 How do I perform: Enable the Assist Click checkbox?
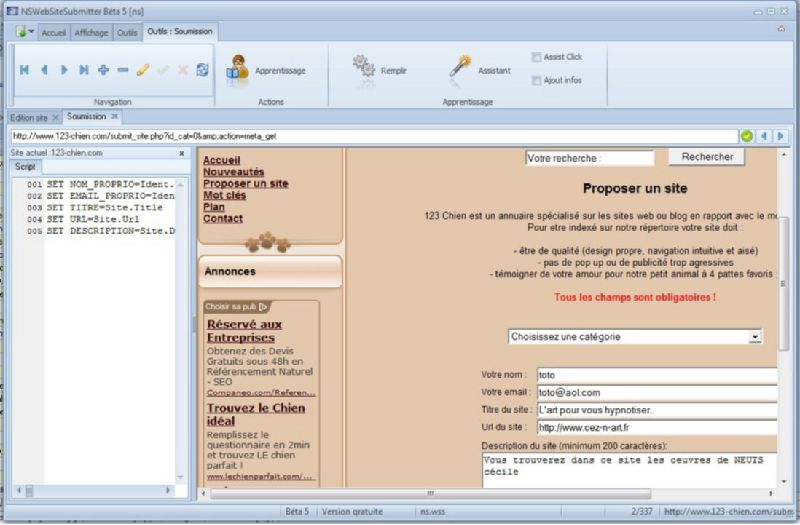click(x=537, y=58)
